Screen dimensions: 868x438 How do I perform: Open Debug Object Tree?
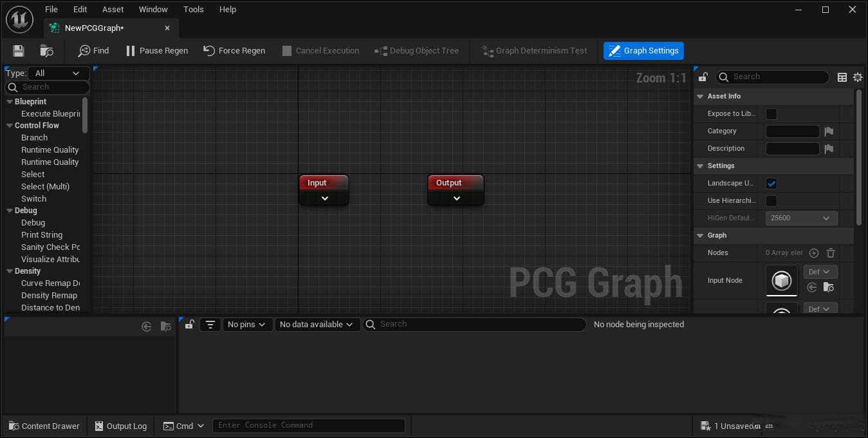pyautogui.click(x=416, y=50)
